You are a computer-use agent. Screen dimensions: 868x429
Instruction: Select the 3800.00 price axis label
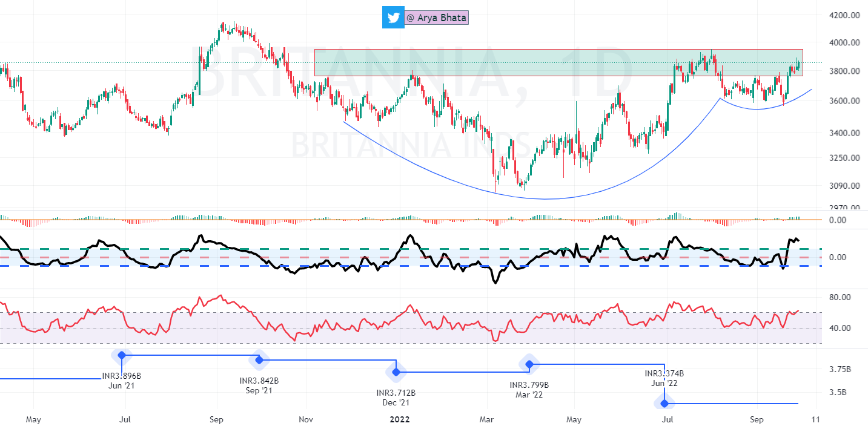pos(844,71)
